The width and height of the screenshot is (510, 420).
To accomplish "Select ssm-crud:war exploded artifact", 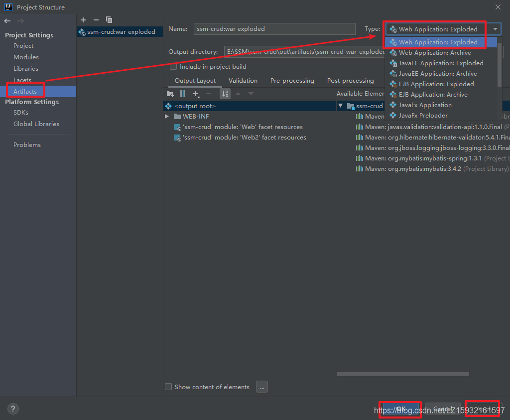I will [x=120, y=31].
